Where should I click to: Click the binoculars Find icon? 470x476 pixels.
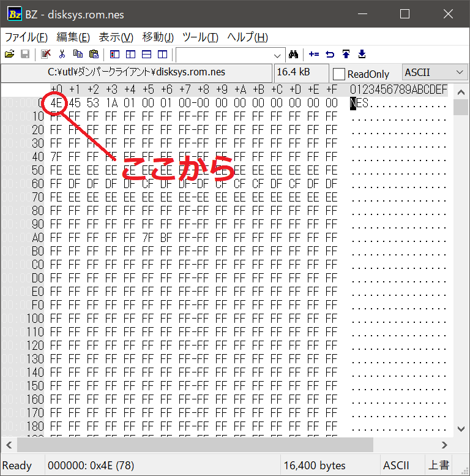pyautogui.click(x=293, y=55)
